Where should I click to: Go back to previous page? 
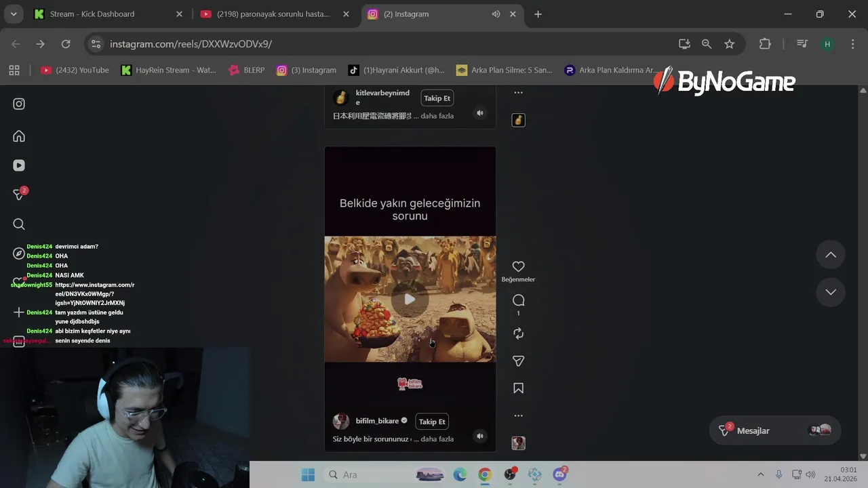[16, 44]
